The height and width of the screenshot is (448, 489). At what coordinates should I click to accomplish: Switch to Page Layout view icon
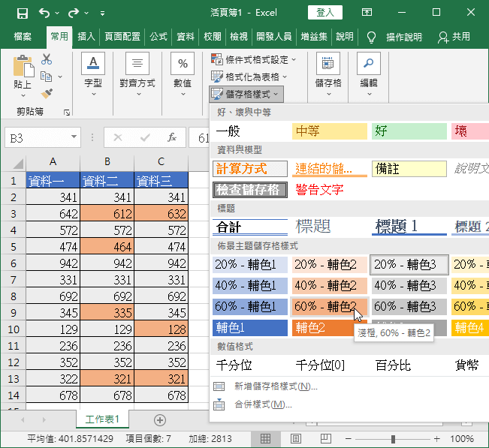(296, 439)
